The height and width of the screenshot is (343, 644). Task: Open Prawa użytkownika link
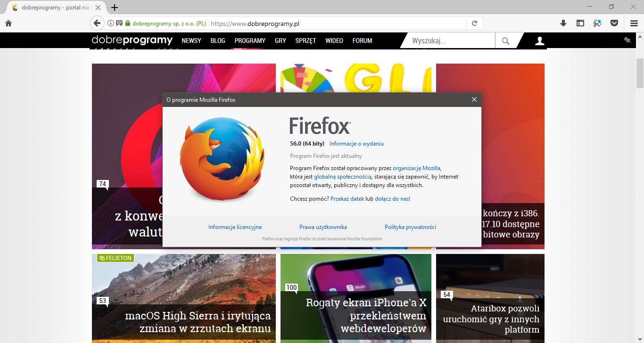[x=323, y=227]
